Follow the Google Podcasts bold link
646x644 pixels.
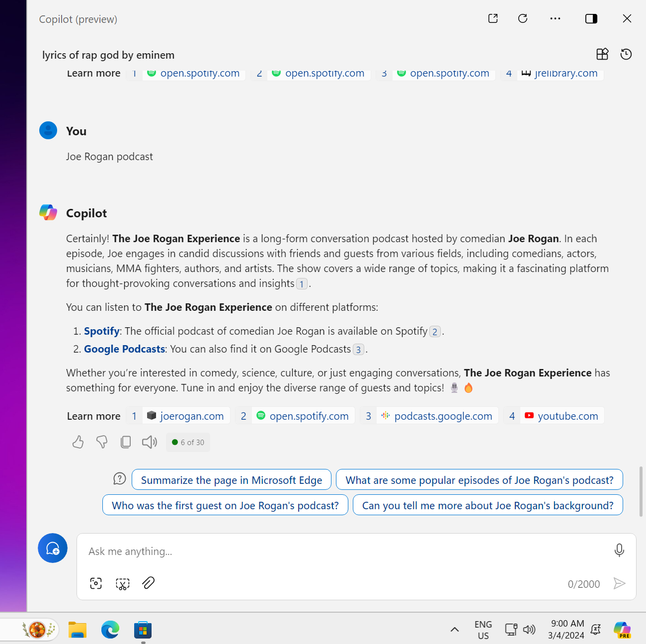[x=124, y=349]
